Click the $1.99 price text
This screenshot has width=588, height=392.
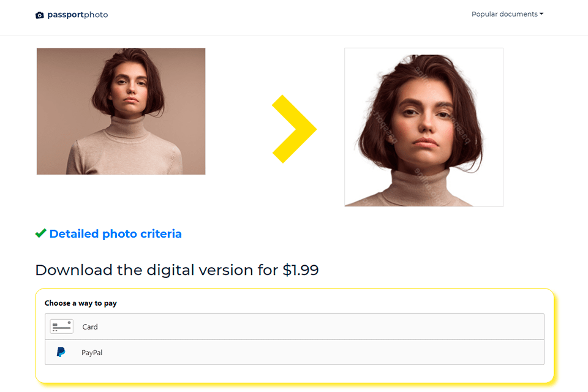300,270
